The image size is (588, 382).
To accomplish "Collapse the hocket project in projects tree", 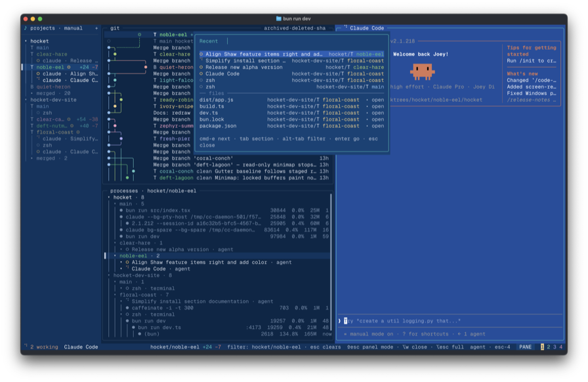I will point(26,41).
